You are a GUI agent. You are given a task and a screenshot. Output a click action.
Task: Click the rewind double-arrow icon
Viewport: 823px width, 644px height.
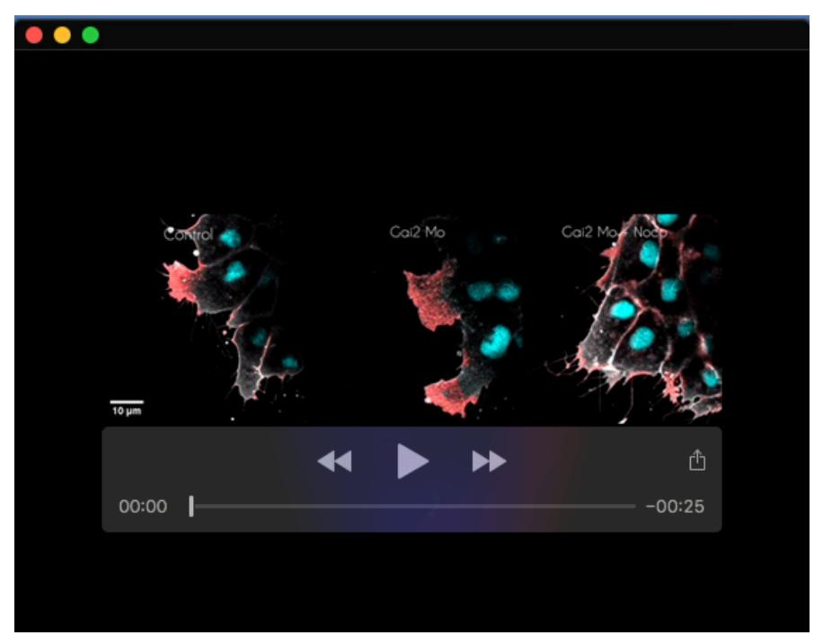coord(334,462)
